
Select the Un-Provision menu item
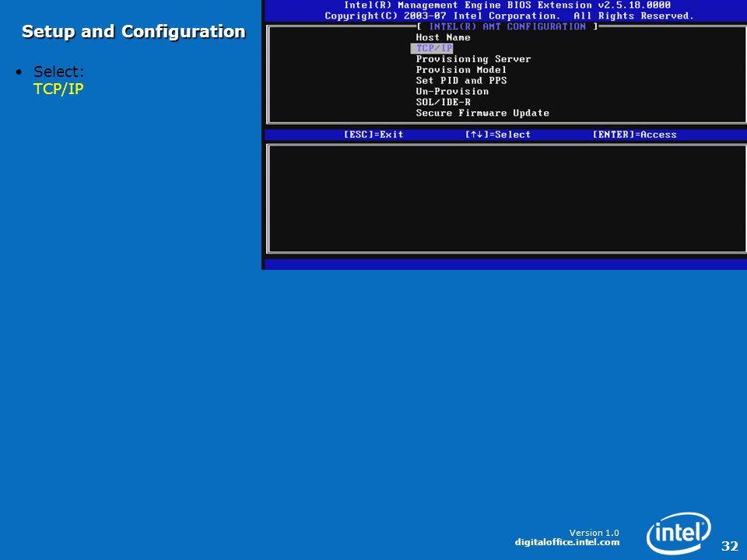pos(451,92)
